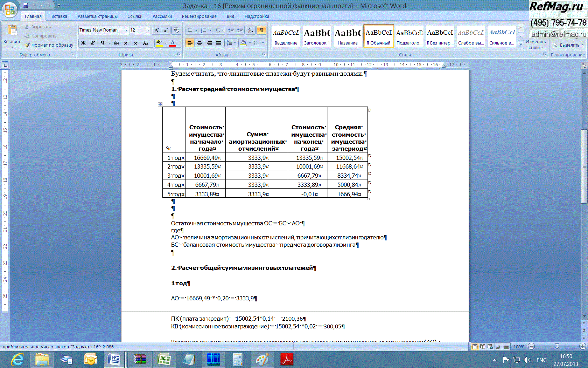Toggle the paragraph marks (¶) display
Viewport: 588px width, 368px height.
(x=261, y=30)
